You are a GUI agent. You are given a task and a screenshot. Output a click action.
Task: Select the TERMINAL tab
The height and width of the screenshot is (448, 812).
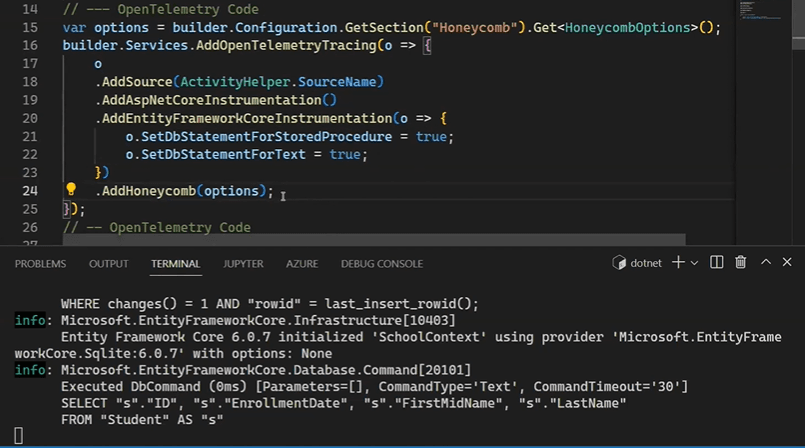coord(175,264)
